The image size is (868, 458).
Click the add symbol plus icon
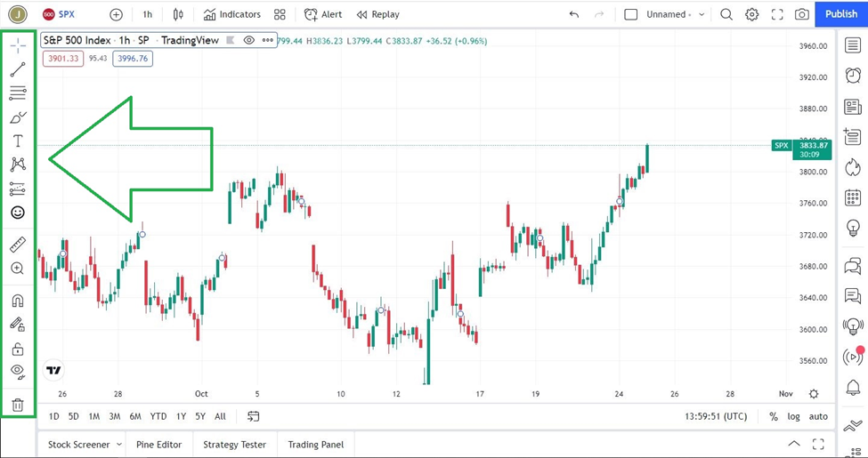[116, 14]
